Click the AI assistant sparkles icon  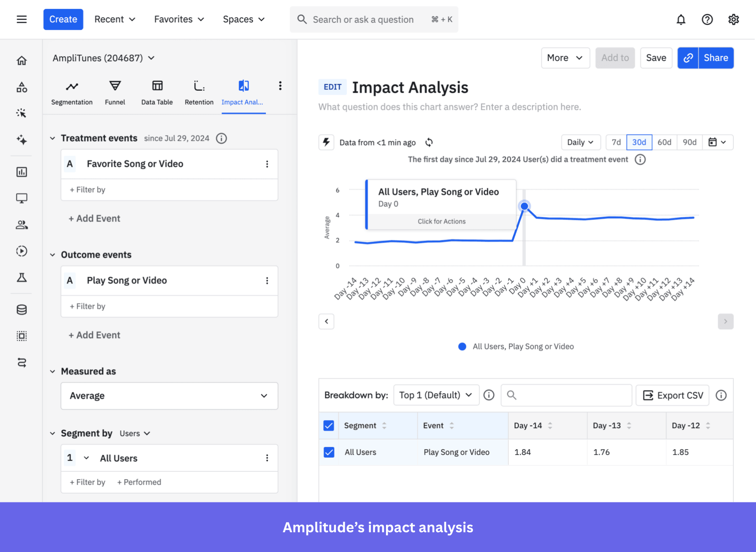[x=21, y=140]
